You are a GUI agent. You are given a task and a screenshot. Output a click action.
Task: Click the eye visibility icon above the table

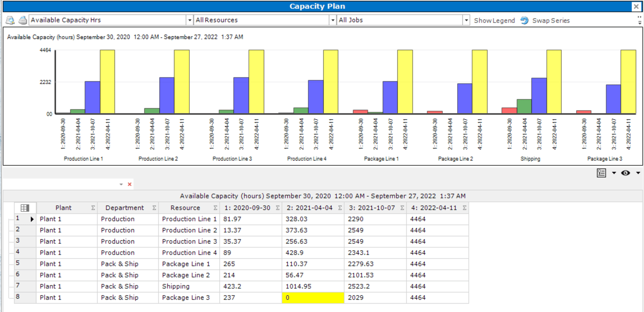(625, 173)
